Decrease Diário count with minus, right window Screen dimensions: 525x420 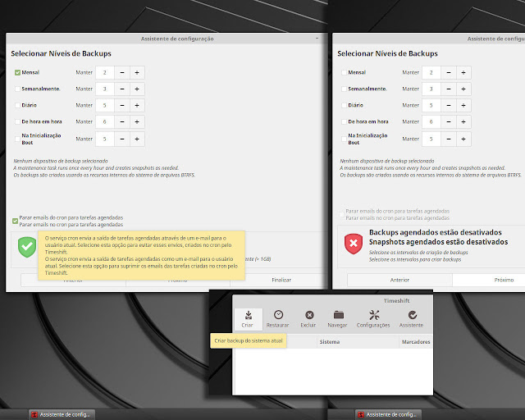pyautogui.click(x=449, y=105)
